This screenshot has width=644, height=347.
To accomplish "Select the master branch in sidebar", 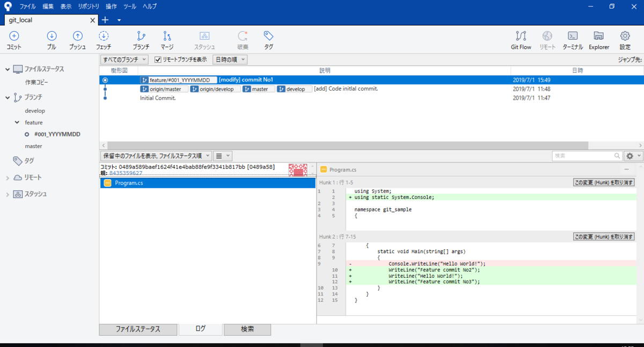I will point(33,146).
